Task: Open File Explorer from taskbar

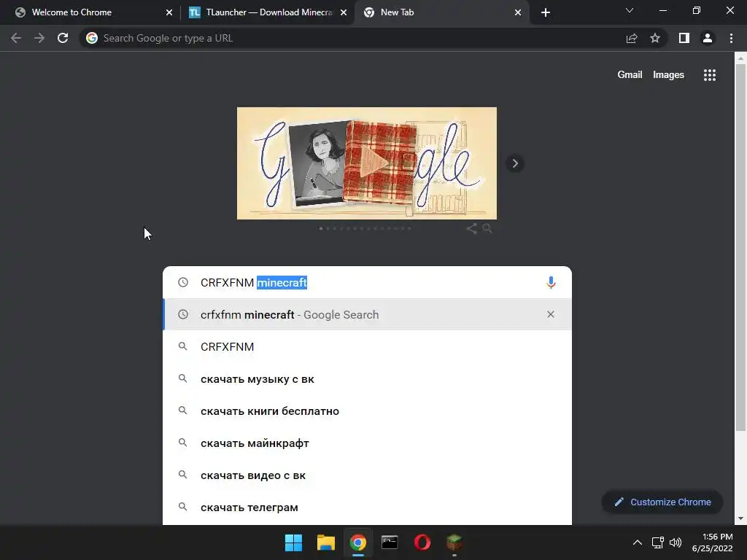Action: pos(326,542)
